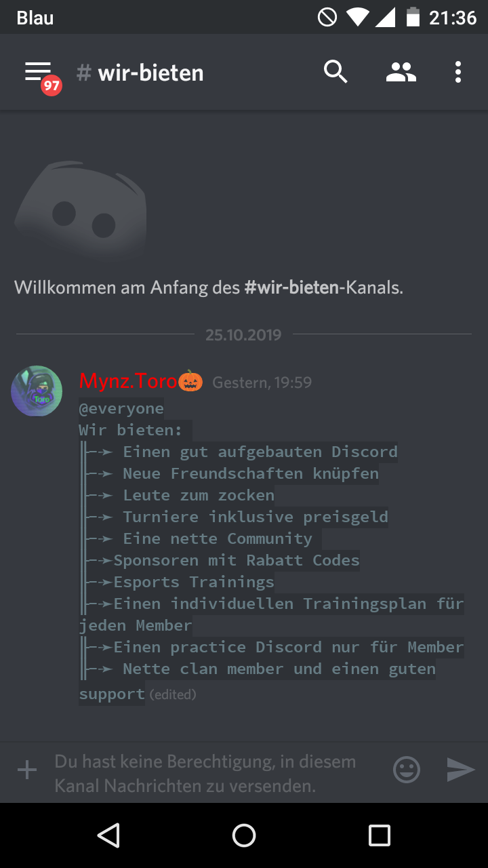Tap the red 97 notification badge

51,85
